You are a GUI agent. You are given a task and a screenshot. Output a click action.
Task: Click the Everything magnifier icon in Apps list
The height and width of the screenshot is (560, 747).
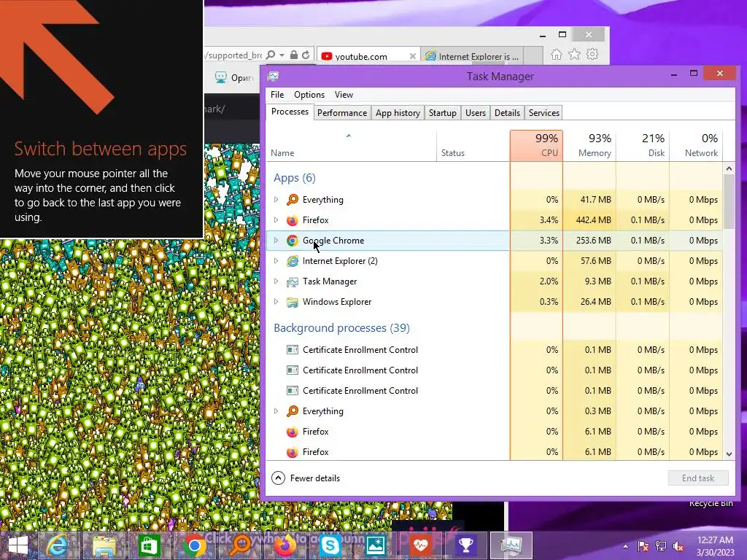293,200
